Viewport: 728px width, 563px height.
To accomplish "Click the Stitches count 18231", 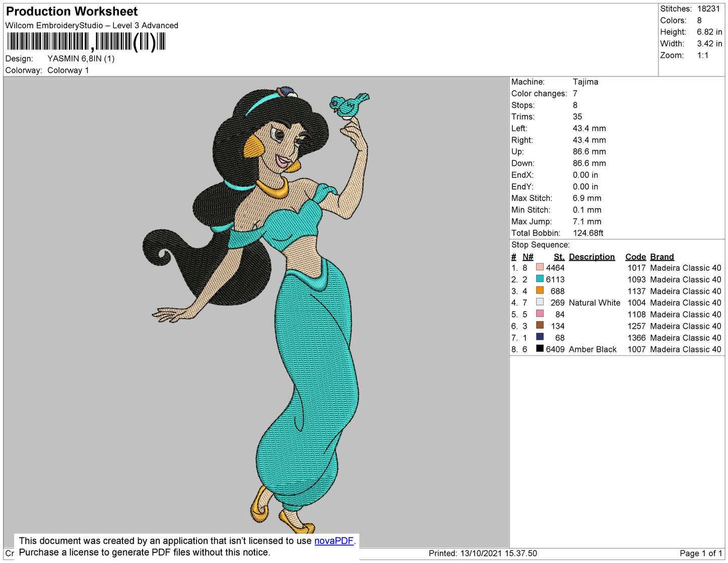I will (x=708, y=9).
